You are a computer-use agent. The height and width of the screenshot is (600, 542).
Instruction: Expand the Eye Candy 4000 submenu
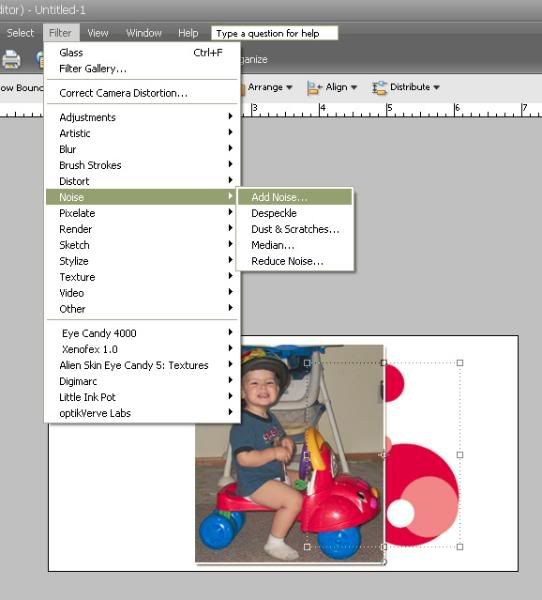point(142,333)
